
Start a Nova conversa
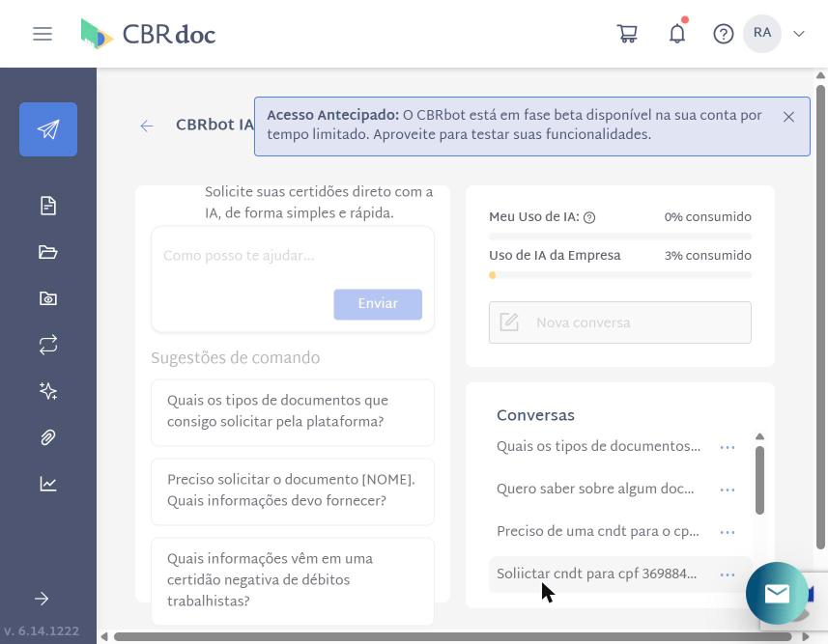620,322
